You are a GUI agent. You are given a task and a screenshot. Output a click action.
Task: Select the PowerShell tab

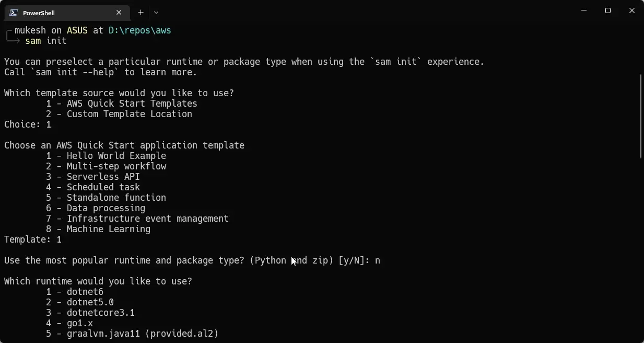[x=63, y=12]
